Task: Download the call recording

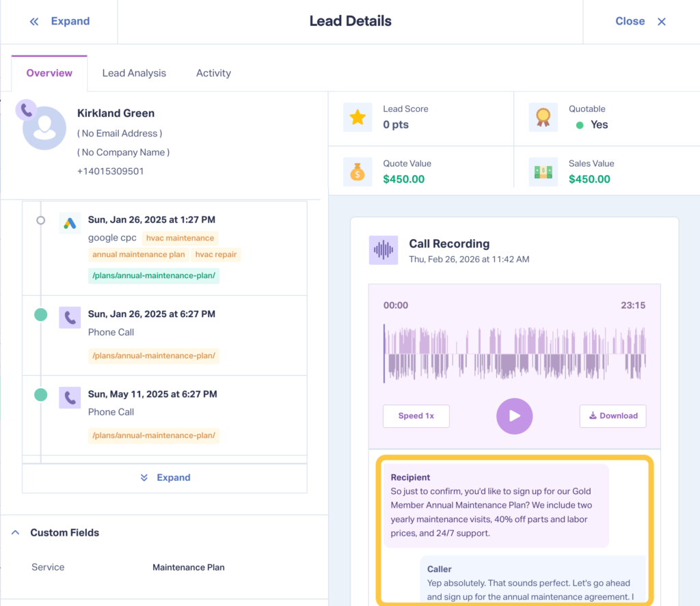Action: click(612, 415)
